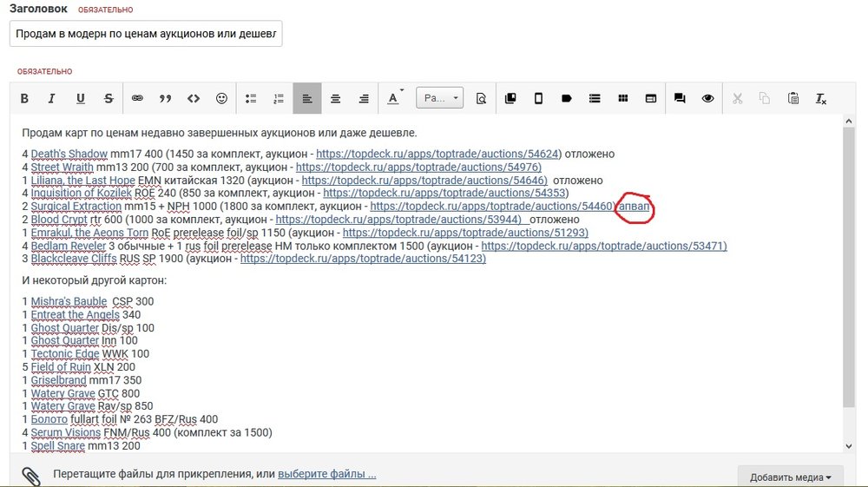
Task: Open auction 54624 link for Death's Shadow
Action: click(x=437, y=154)
